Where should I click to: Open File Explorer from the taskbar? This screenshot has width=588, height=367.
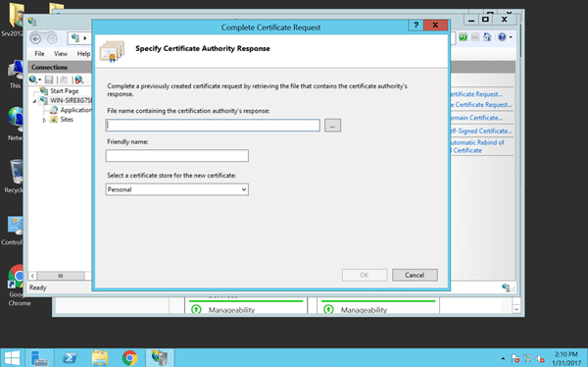point(100,358)
